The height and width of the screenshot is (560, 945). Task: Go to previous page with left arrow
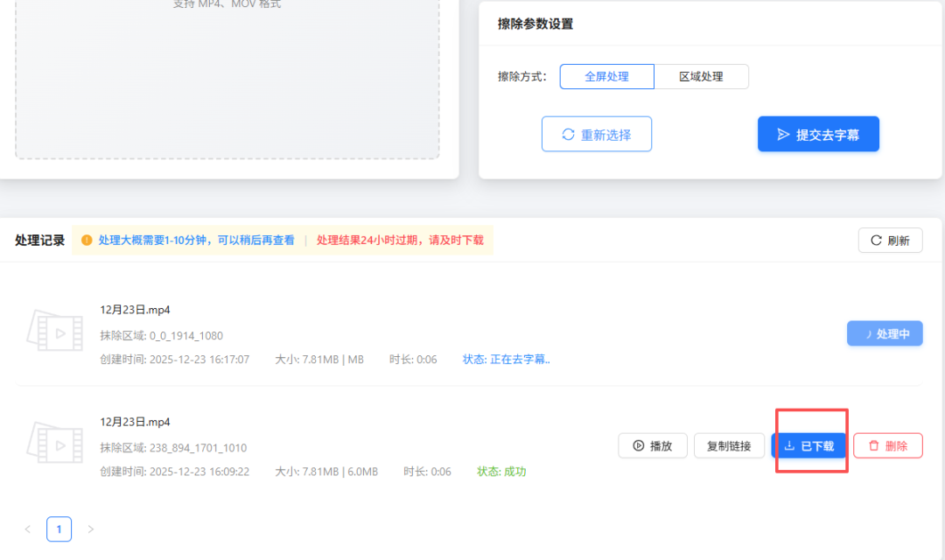[27, 529]
